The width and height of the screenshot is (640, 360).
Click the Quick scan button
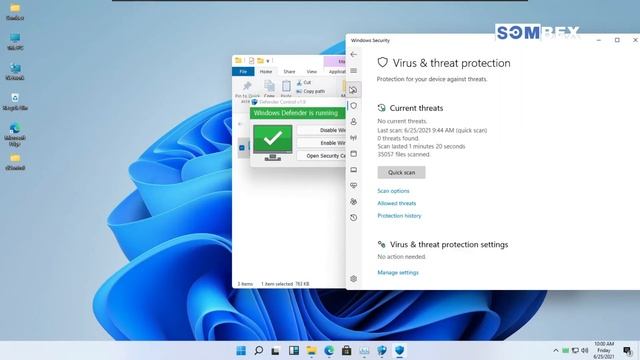coord(401,172)
